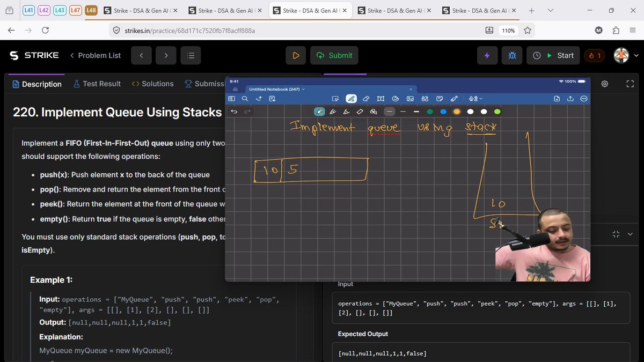Select the laser pointer in notebook
This screenshot has width=644, height=362.
click(454, 99)
